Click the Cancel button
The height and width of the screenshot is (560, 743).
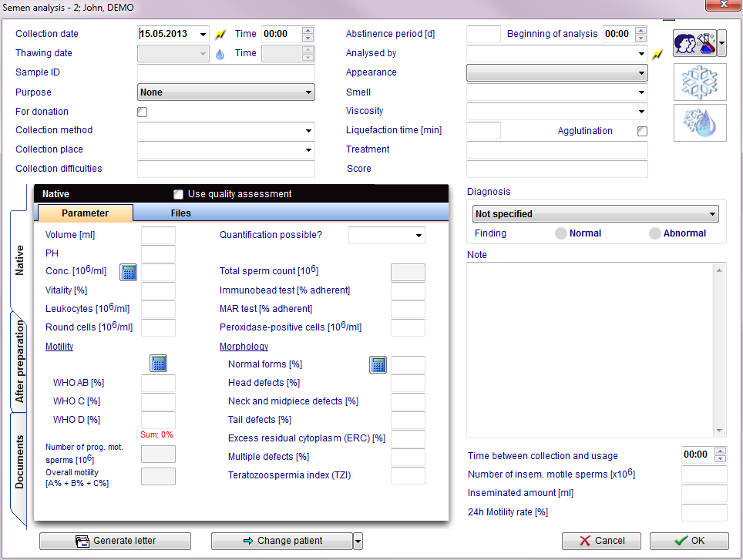click(601, 541)
